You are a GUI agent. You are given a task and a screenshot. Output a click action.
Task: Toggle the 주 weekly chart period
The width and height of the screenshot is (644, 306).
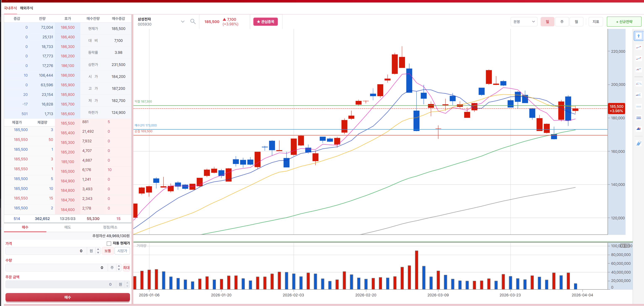coord(562,22)
